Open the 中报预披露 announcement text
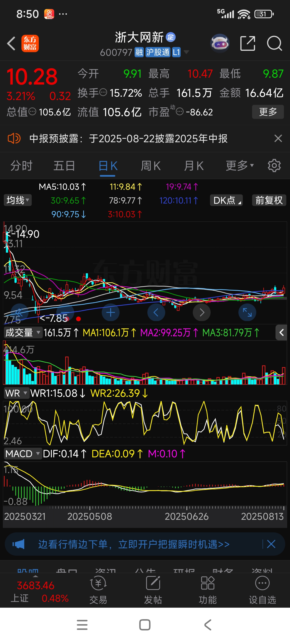 tap(128, 138)
